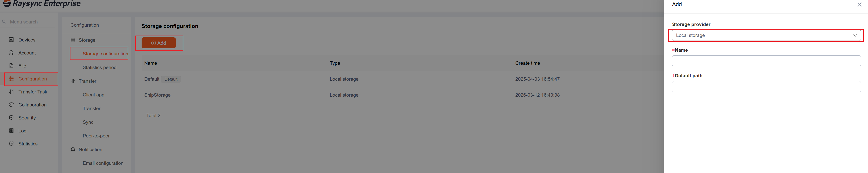This screenshot has height=173, width=868.
Task: Click the Transfer Task arrows icon
Action: pyautogui.click(x=11, y=92)
